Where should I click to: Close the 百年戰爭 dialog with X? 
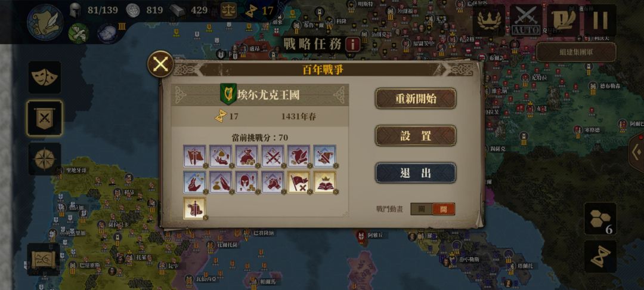point(160,64)
